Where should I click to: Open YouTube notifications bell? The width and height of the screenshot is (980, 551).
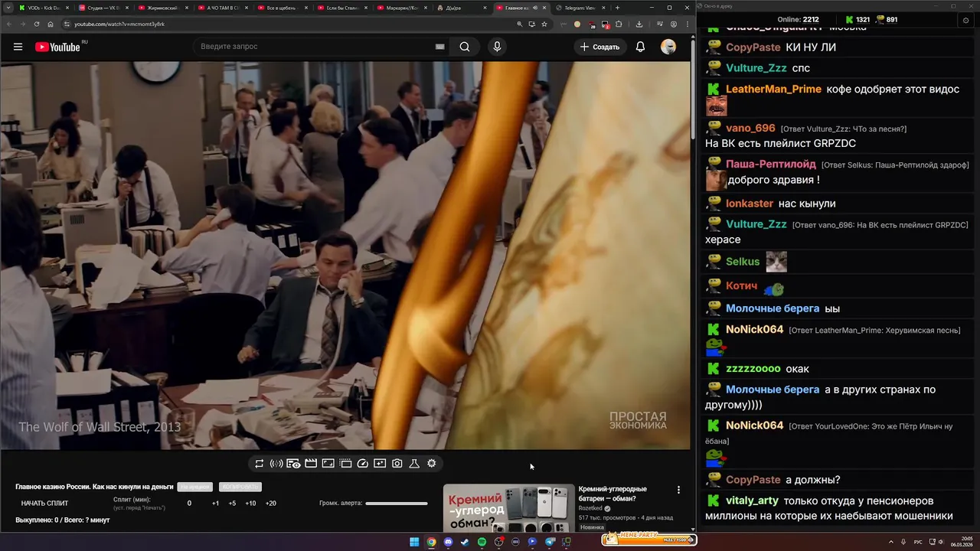pyautogui.click(x=640, y=47)
